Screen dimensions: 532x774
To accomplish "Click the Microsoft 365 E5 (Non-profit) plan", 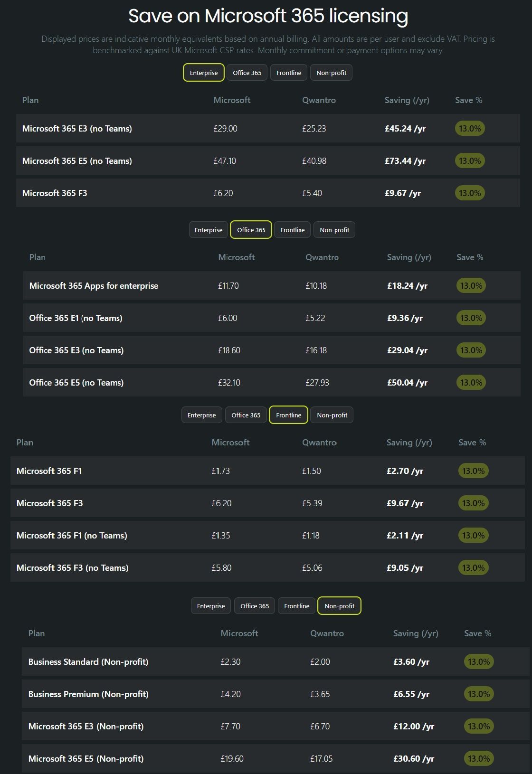I will click(x=85, y=759).
